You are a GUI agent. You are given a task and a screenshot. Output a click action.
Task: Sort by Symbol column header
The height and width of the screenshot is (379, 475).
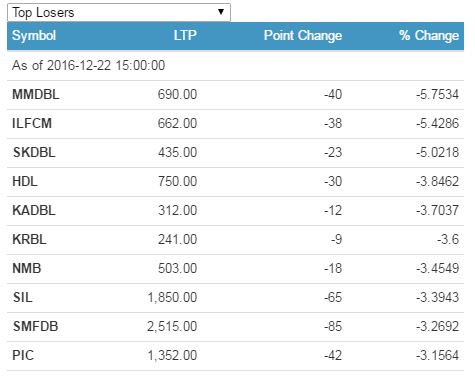pos(34,35)
